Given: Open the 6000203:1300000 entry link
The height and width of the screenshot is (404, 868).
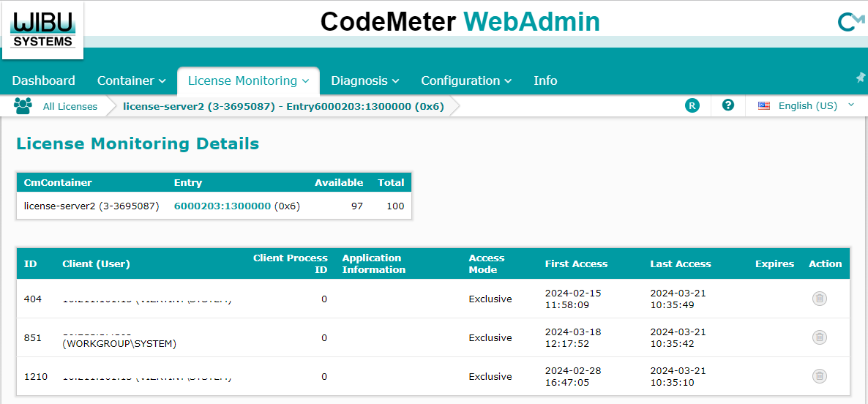Looking at the screenshot, I should (222, 206).
